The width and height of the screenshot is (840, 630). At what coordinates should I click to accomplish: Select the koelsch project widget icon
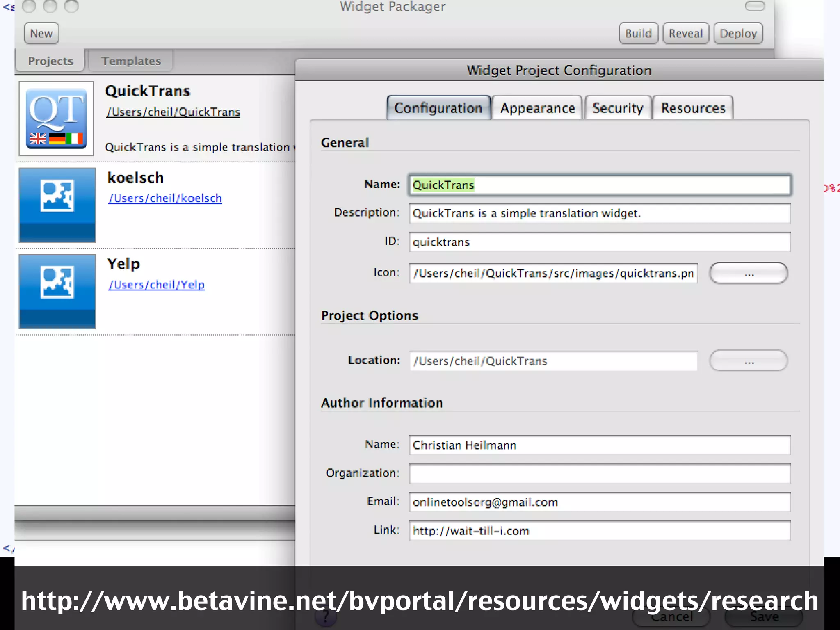click(57, 205)
